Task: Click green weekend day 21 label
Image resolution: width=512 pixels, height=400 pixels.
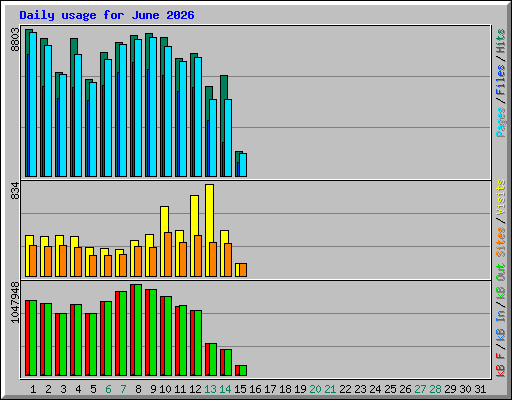Action: pos(330,389)
